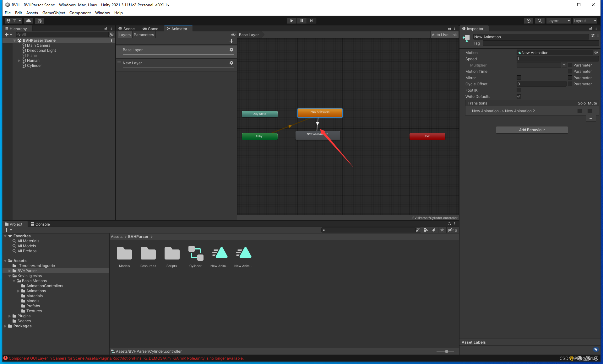Image resolution: width=603 pixels, height=364 pixels.
Task: Expand the Human object in Hierarchy
Action: click(19, 61)
